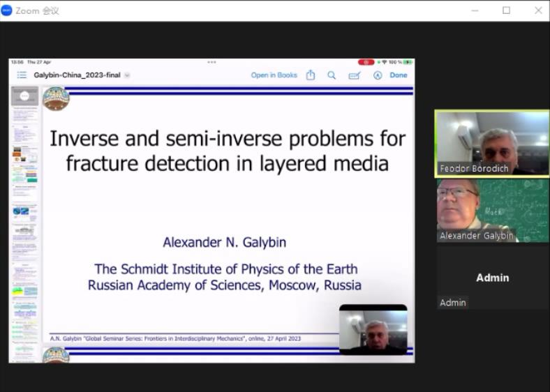Click the Zoom app logo icon

click(7, 10)
